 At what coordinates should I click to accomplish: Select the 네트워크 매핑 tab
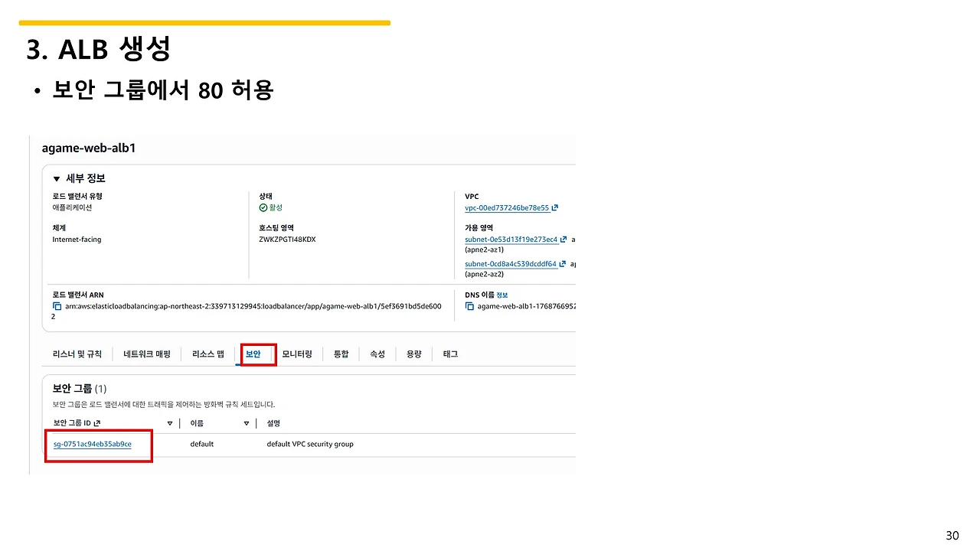click(x=146, y=354)
